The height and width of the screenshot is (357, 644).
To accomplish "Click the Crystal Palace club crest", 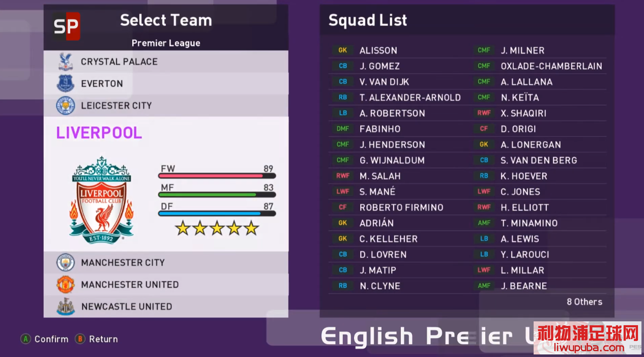I will (x=65, y=62).
